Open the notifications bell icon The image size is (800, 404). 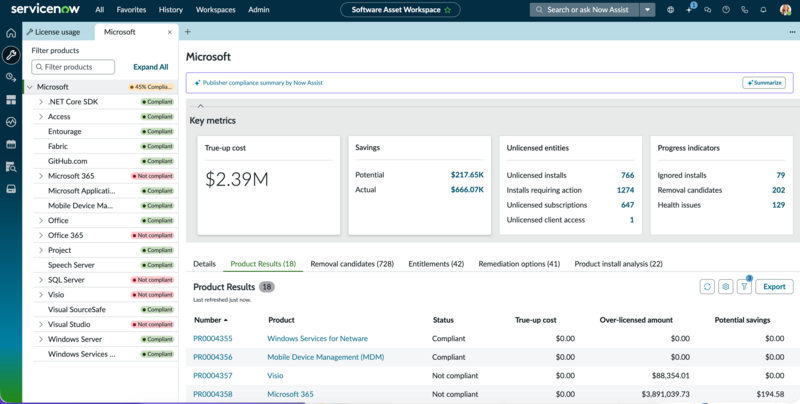tap(763, 10)
